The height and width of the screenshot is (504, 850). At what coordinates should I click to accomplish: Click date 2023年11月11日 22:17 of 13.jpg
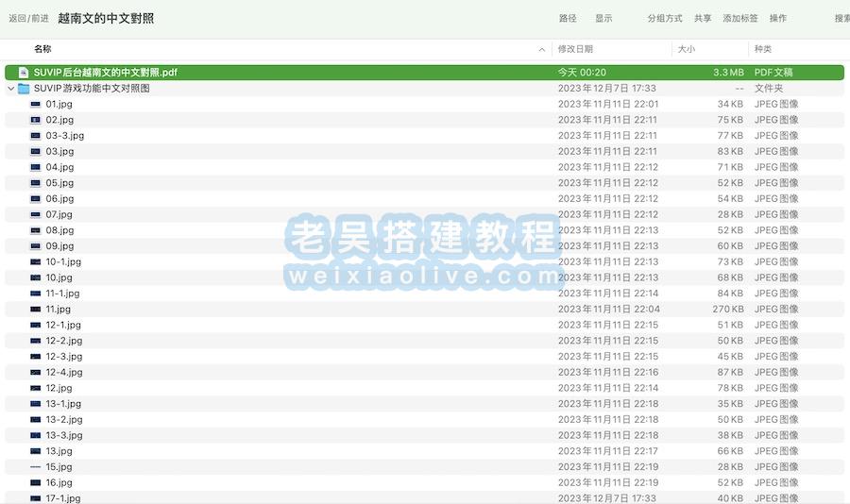608,451
